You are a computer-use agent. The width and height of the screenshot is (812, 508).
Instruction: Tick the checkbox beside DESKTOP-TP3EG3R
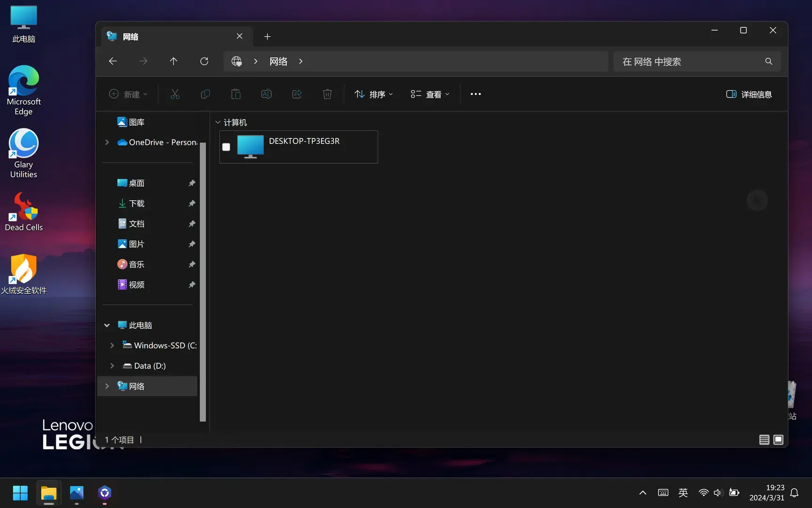[226, 147]
